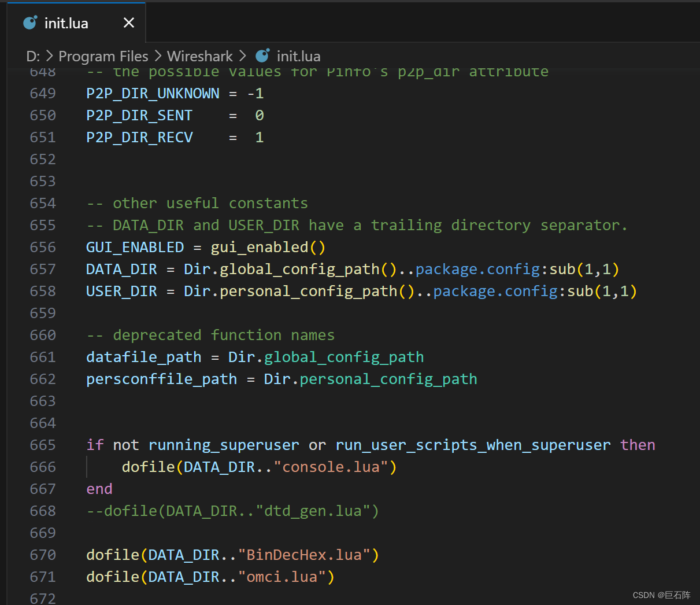Expand the Wireshark breadcrumb chevron

point(241,56)
